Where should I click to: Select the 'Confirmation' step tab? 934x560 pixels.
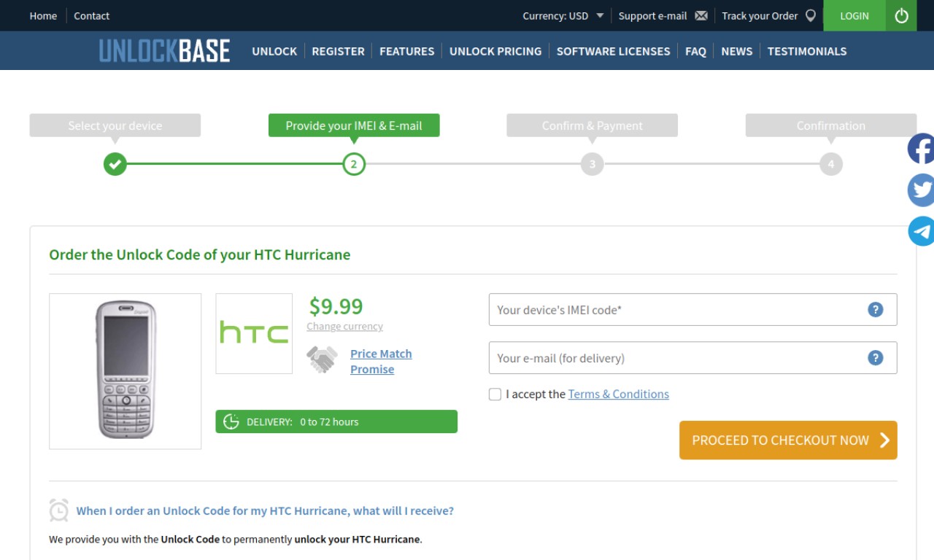pyautogui.click(x=831, y=125)
